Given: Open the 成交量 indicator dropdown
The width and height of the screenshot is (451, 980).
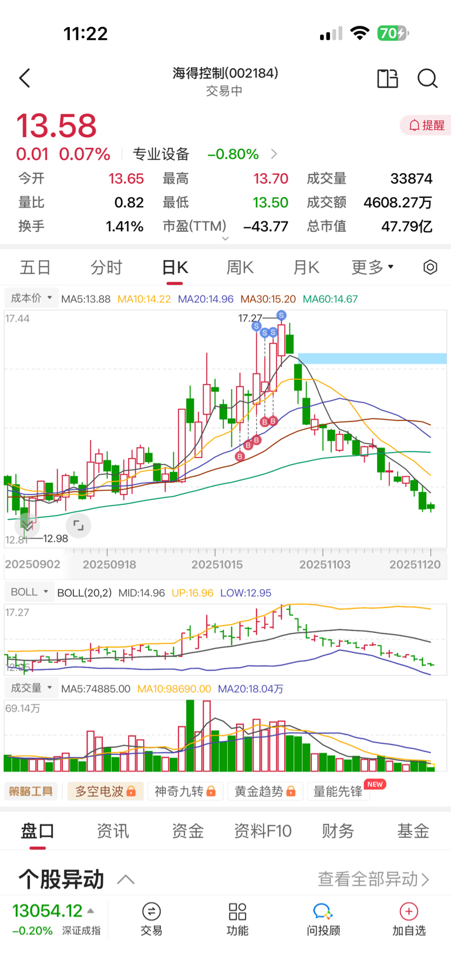Looking at the screenshot, I should (32, 688).
